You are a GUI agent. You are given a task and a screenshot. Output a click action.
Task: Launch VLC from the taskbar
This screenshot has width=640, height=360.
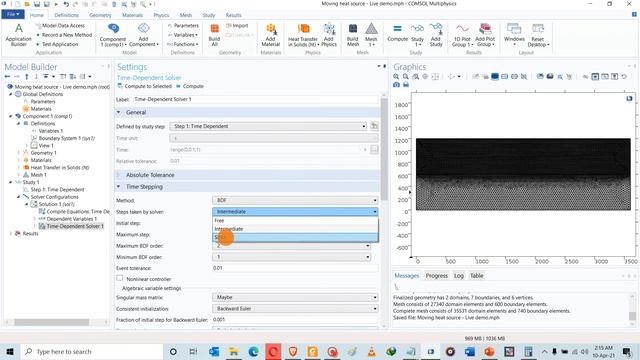(x=371, y=351)
